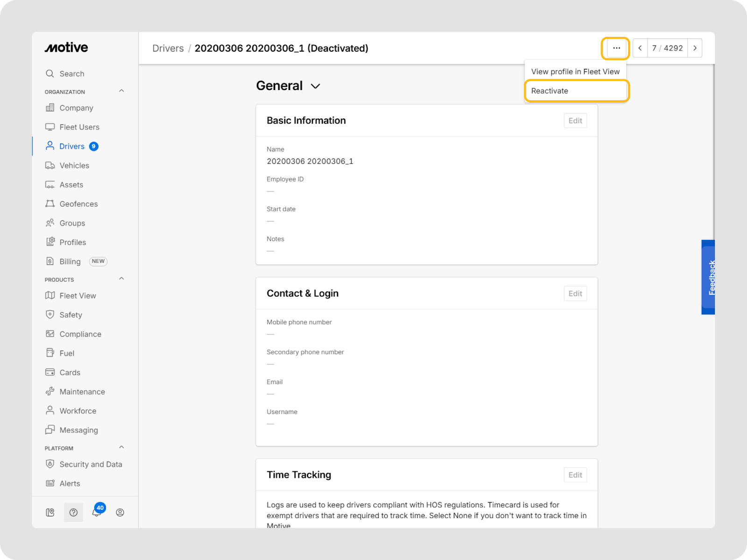Collapse the Platform section chevron
The height and width of the screenshot is (560, 747).
(121, 447)
